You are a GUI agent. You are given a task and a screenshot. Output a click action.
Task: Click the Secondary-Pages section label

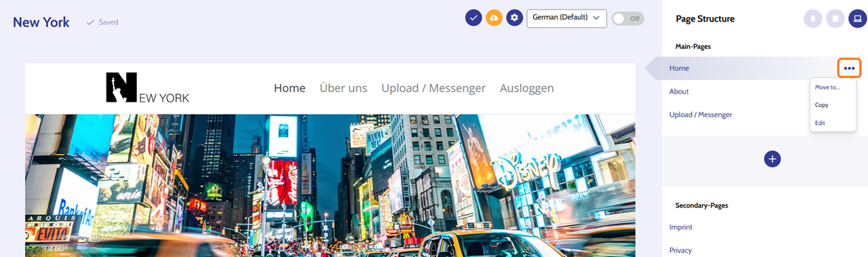click(702, 205)
